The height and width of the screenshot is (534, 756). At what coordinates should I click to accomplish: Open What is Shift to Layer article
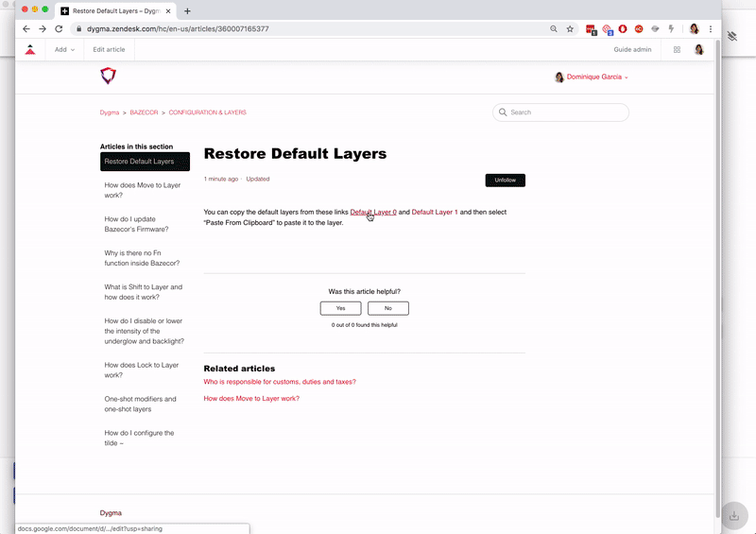coord(144,292)
